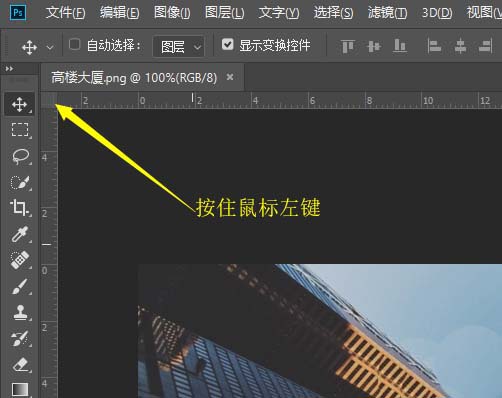This screenshot has height=398, width=502.
Task: Select the Rectangular Marquee tool
Action: click(x=19, y=130)
